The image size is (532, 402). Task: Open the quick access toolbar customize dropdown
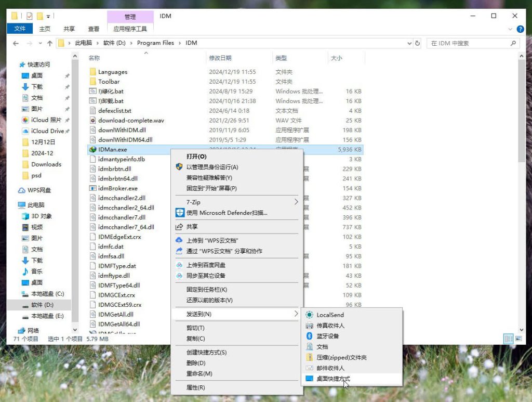[48, 16]
